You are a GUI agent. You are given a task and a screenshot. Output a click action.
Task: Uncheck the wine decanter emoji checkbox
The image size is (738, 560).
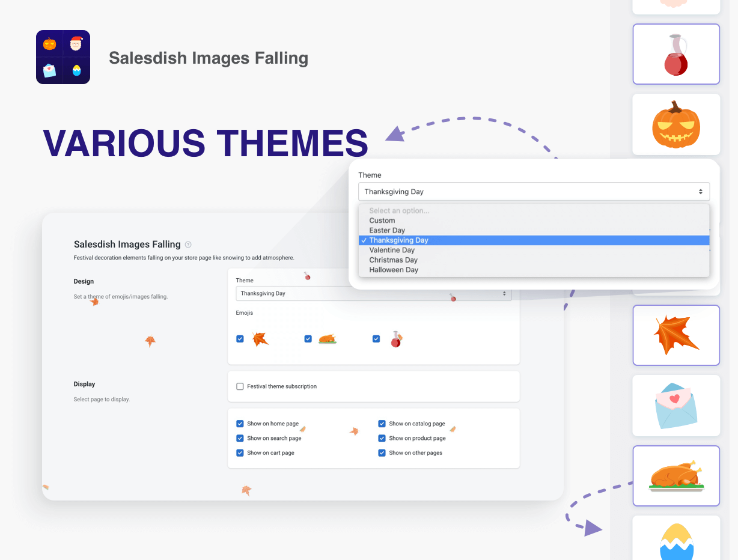pyautogui.click(x=376, y=339)
